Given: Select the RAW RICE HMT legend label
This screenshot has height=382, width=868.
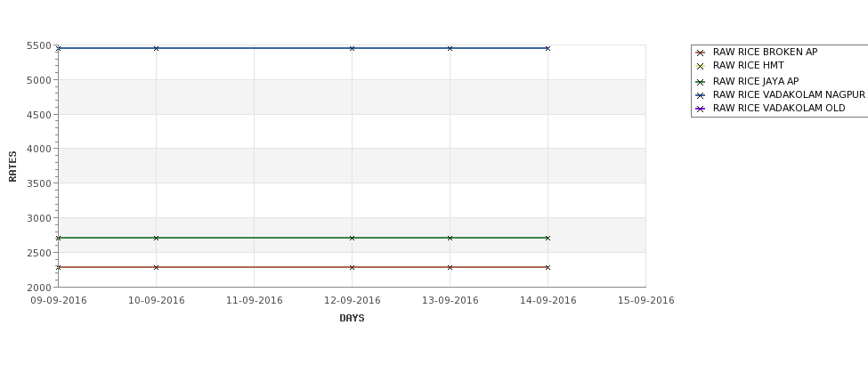Looking at the screenshot, I should [x=749, y=65].
